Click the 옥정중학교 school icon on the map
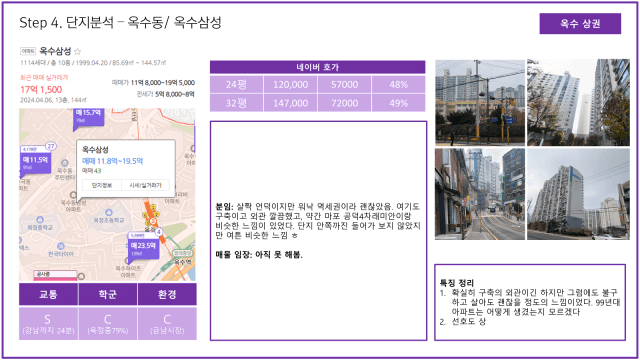This screenshot has height=360, width=640. click(40, 220)
